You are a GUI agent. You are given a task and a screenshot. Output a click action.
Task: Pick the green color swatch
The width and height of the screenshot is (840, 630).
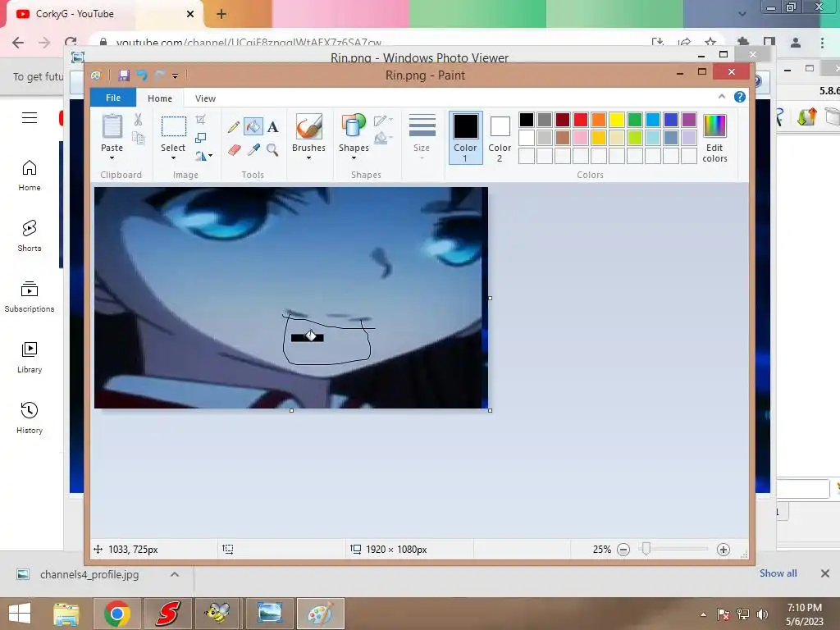point(634,120)
